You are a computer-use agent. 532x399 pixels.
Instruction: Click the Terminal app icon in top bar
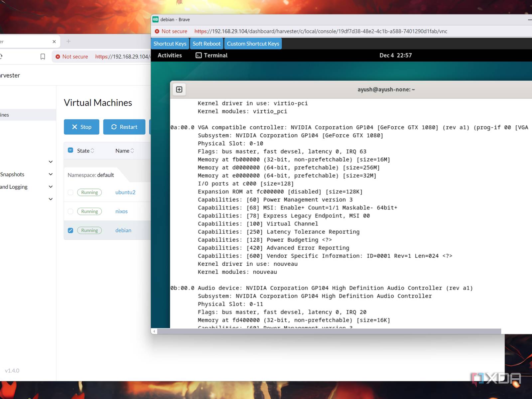pyautogui.click(x=199, y=55)
